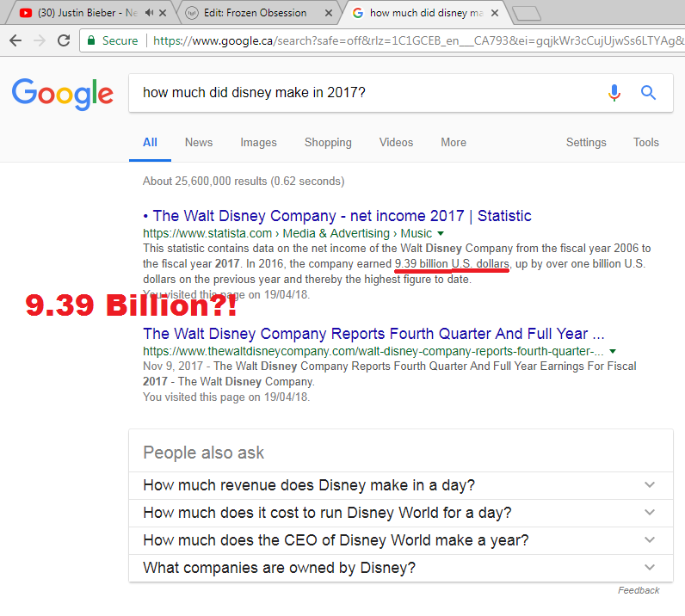Switch to Images results
The width and height of the screenshot is (685, 616).
click(259, 143)
